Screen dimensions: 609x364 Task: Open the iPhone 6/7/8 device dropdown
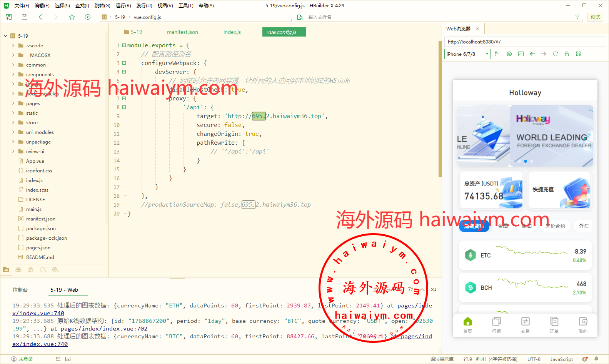[467, 54]
